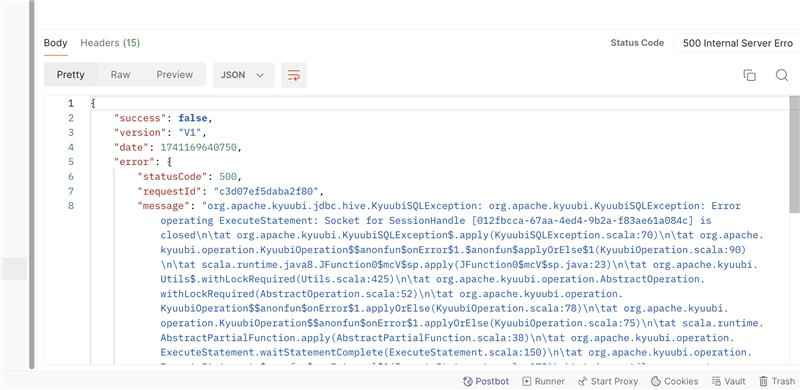Click the statusCode value 500
The image size is (800, 390).
point(228,177)
